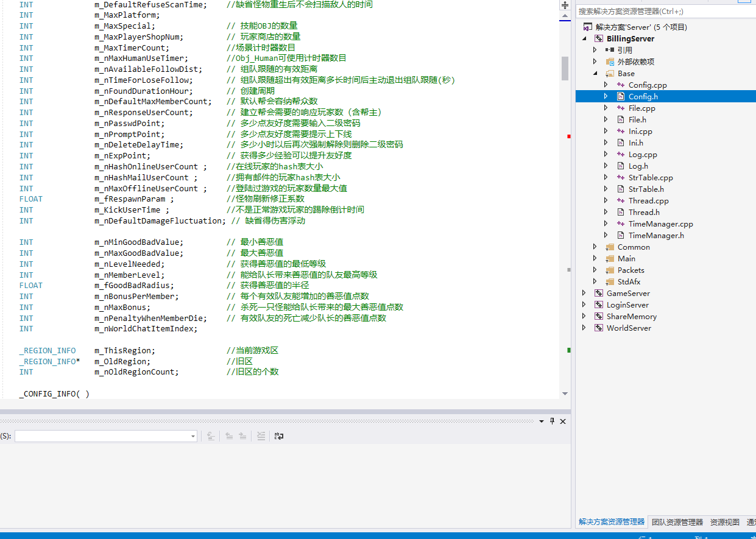The height and width of the screenshot is (539, 756).
Task: Click the editor scroll-down arrow
Action: pyautogui.click(x=565, y=393)
